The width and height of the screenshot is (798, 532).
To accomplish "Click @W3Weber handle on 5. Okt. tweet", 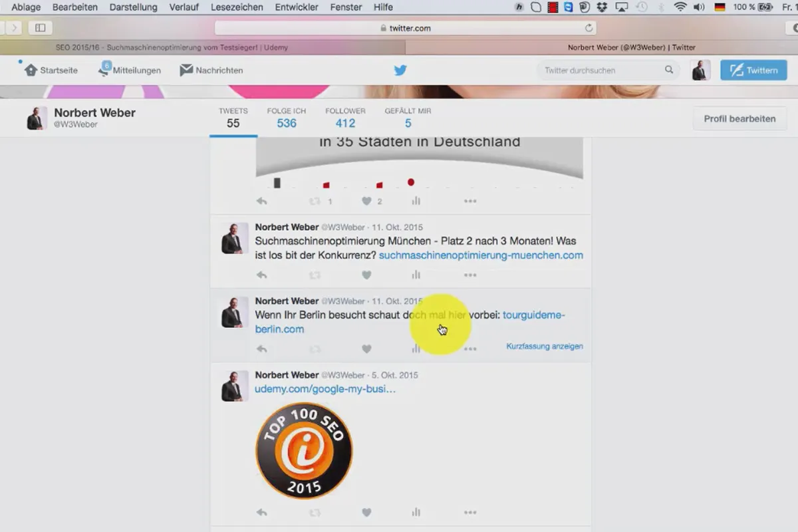I will click(x=343, y=375).
